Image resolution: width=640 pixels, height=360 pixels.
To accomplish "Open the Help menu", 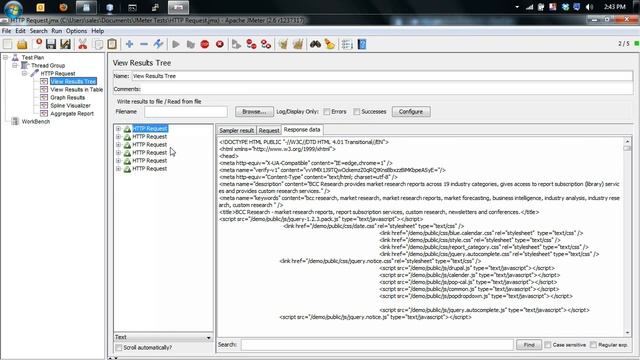I will [x=98, y=31].
